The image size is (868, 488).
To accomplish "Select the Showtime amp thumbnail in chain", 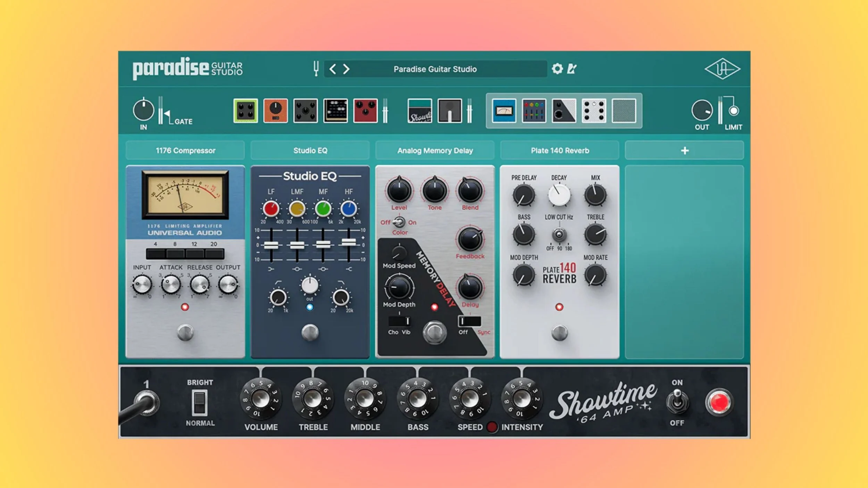I will coord(419,111).
